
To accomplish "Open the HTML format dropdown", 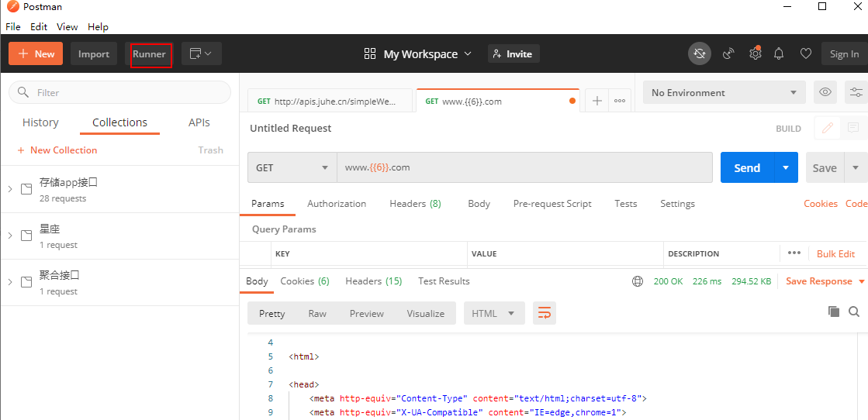I will click(494, 313).
